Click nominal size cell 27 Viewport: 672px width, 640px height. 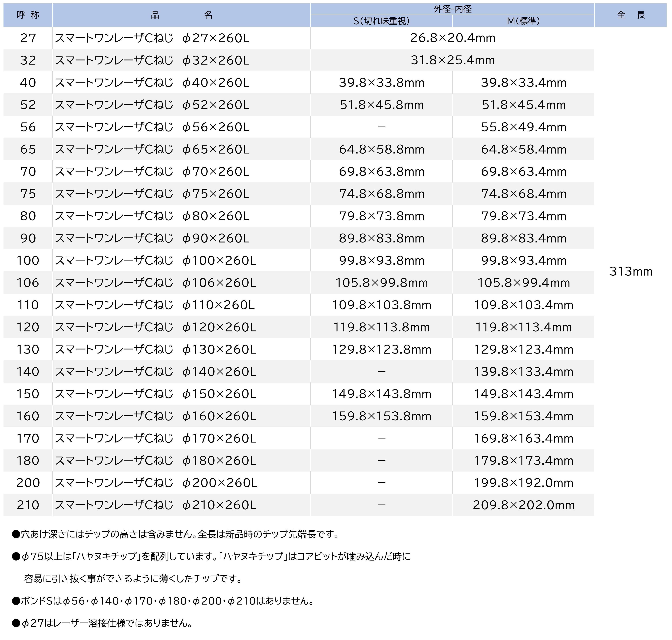pyautogui.click(x=28, y=38)
